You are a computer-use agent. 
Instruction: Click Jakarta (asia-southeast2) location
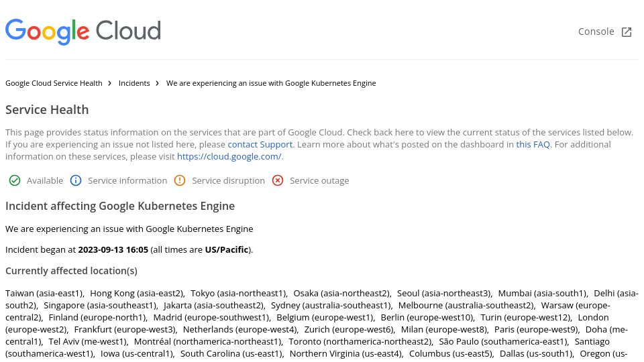coord(214,306)
